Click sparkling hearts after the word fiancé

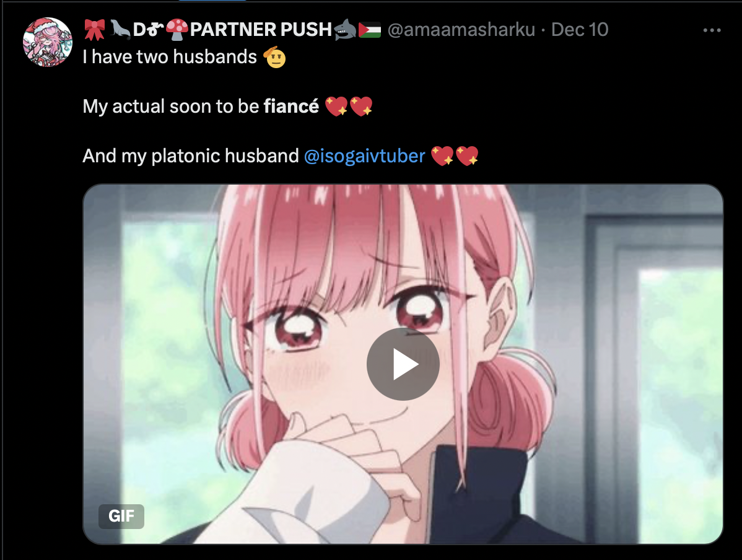click(349, 106)
